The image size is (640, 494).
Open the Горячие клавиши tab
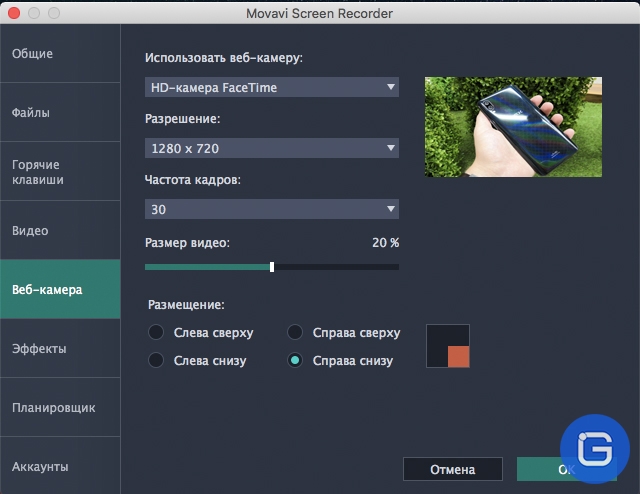click(60, 171)
